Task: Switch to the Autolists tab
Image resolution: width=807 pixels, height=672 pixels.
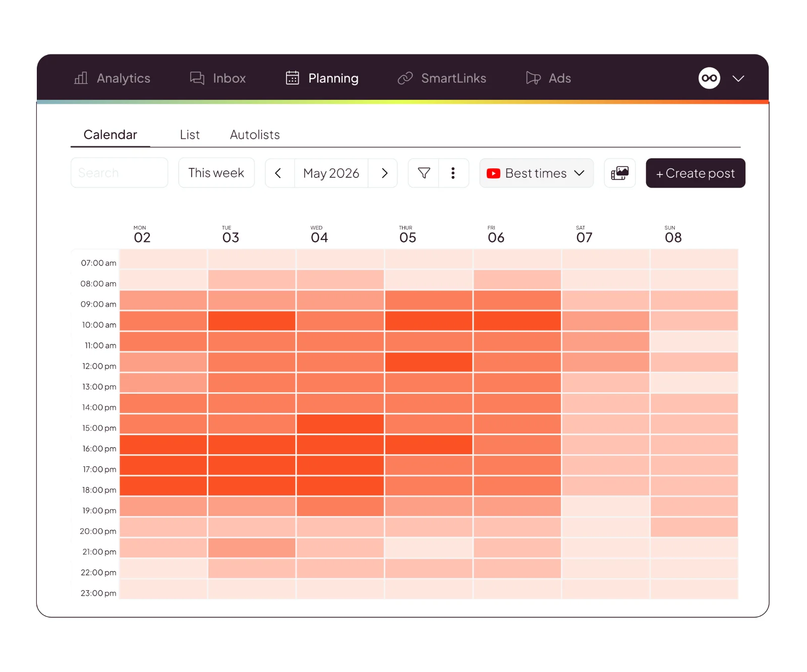Action: 255,135
